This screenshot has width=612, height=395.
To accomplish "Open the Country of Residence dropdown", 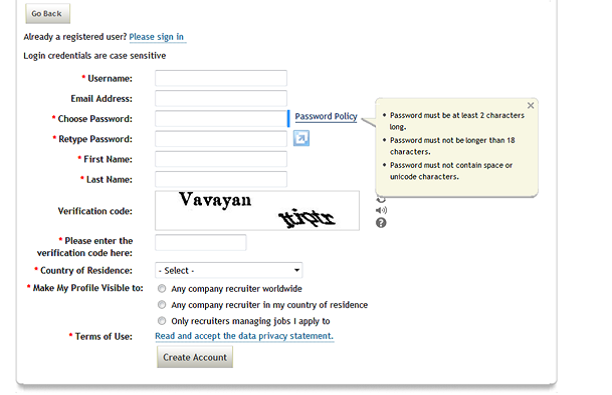I will click(229, 270).
